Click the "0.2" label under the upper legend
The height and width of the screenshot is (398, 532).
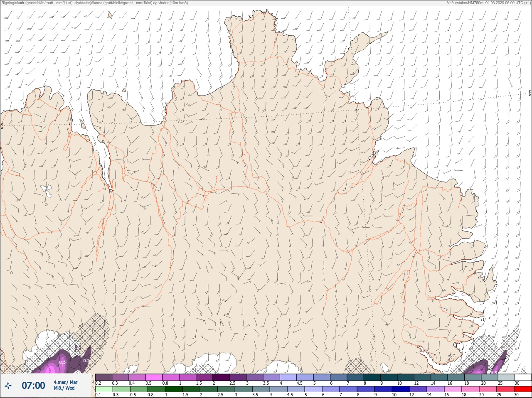pyautogui.click(x=99, y=383)
